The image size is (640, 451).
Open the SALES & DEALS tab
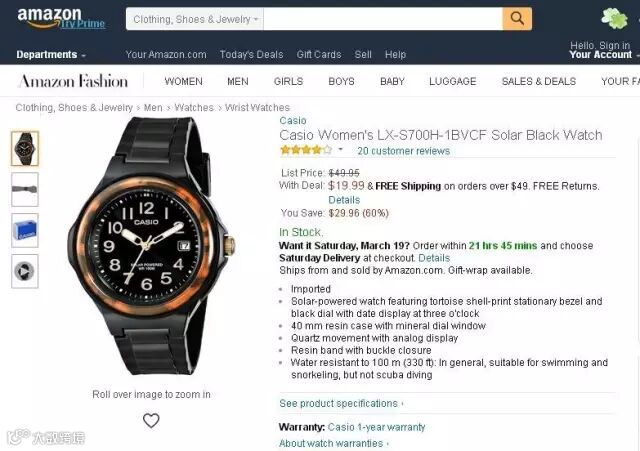tap(539, 81)
